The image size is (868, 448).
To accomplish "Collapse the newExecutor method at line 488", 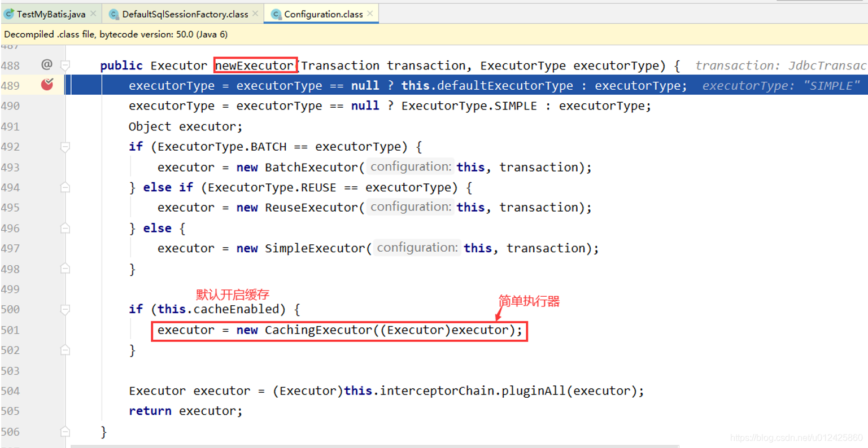I will (65, 65).
